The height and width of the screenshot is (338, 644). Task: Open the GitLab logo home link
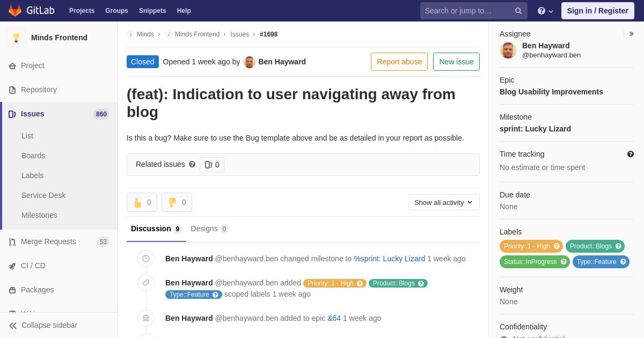pyautogui.click(x=32, y=11)
